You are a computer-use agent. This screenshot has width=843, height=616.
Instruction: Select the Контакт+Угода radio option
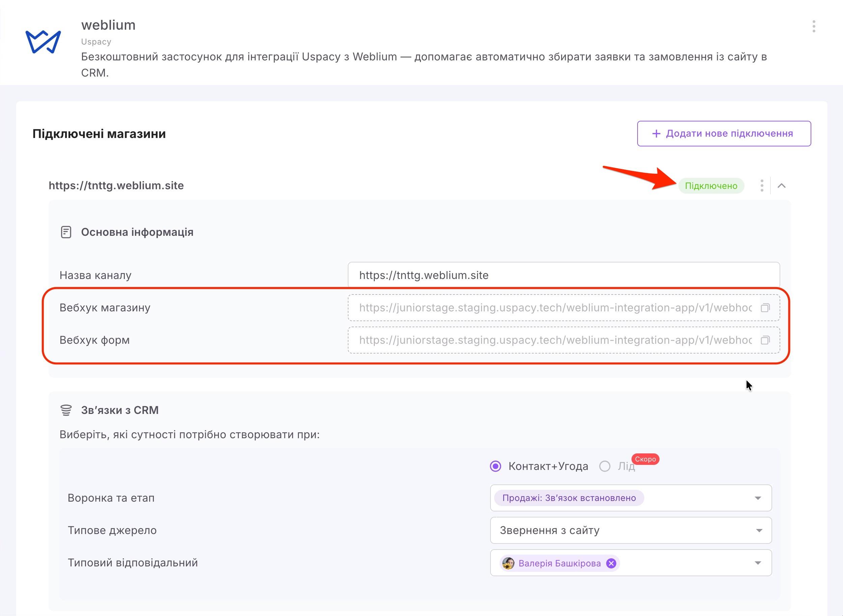tap(496, 466)
